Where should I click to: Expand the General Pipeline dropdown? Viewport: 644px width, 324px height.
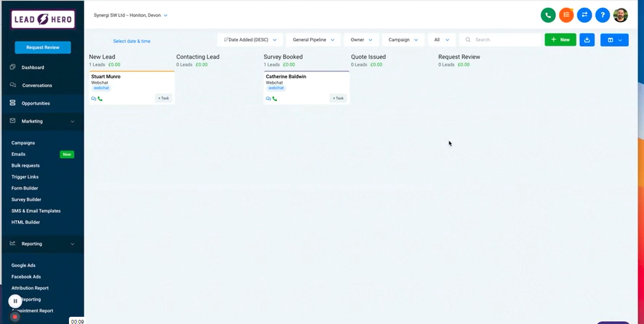314,40
